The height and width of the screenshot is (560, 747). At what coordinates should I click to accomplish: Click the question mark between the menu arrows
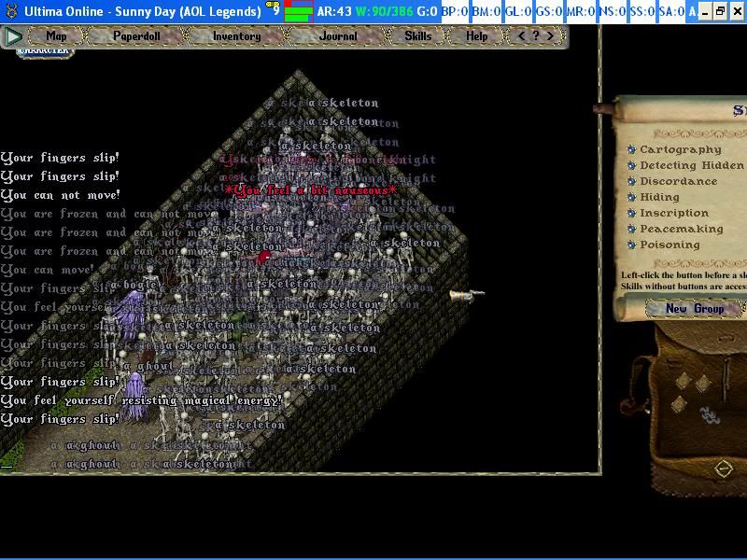pos(536,35)
